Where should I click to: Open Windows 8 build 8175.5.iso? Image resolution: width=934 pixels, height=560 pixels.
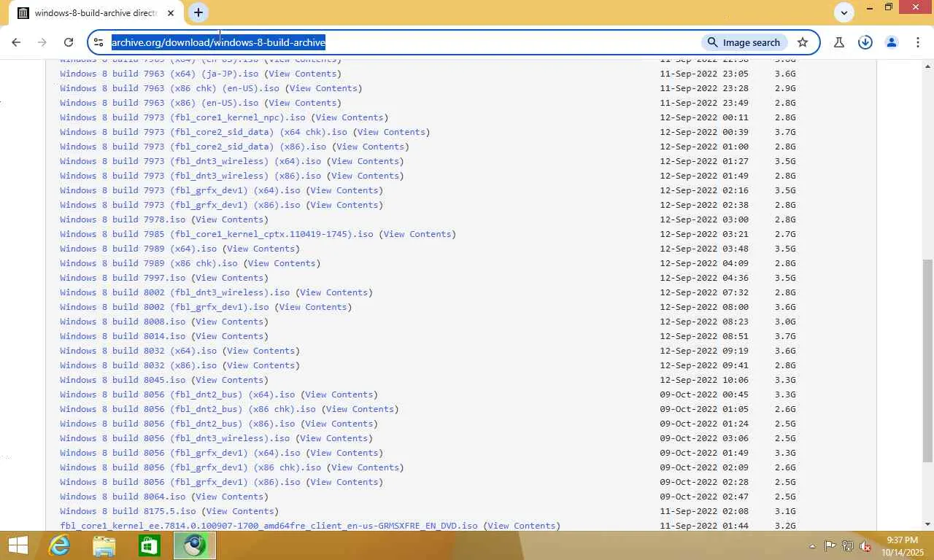[x=128, y=511]
